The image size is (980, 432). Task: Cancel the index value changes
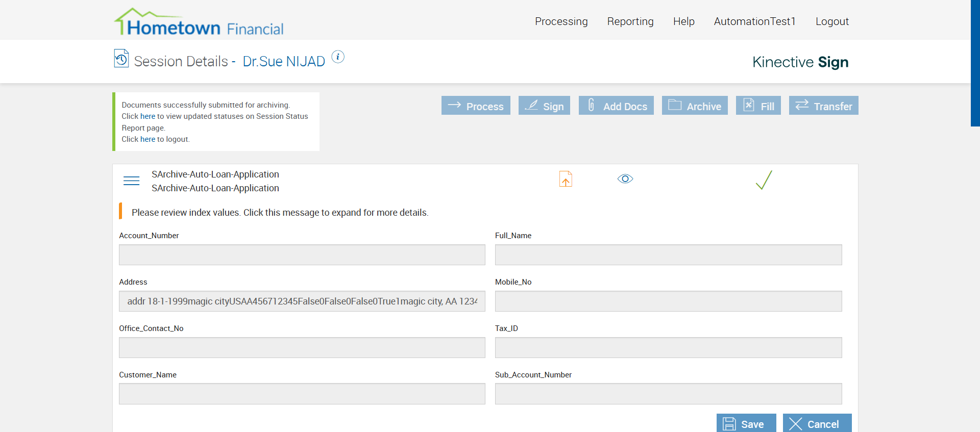pos(817,424)
